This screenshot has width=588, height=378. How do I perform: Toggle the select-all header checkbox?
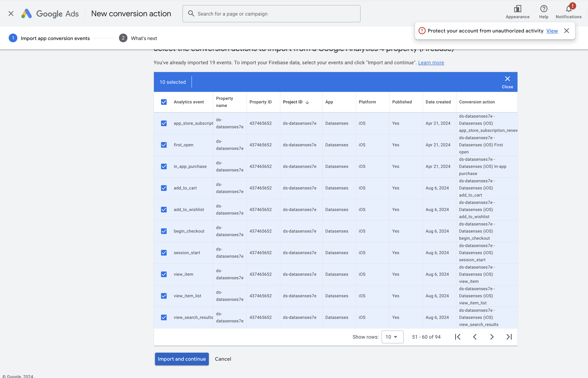(164, 102)
